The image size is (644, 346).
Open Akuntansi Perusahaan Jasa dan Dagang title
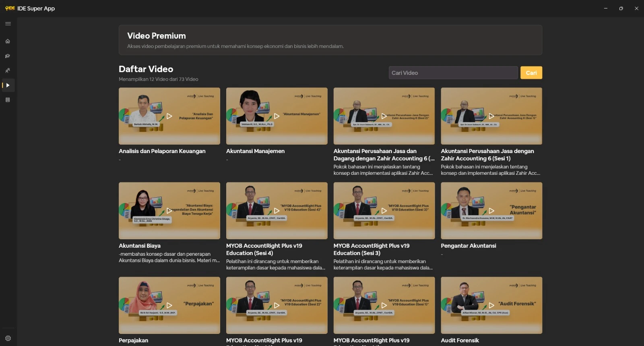tap(384, 155)
